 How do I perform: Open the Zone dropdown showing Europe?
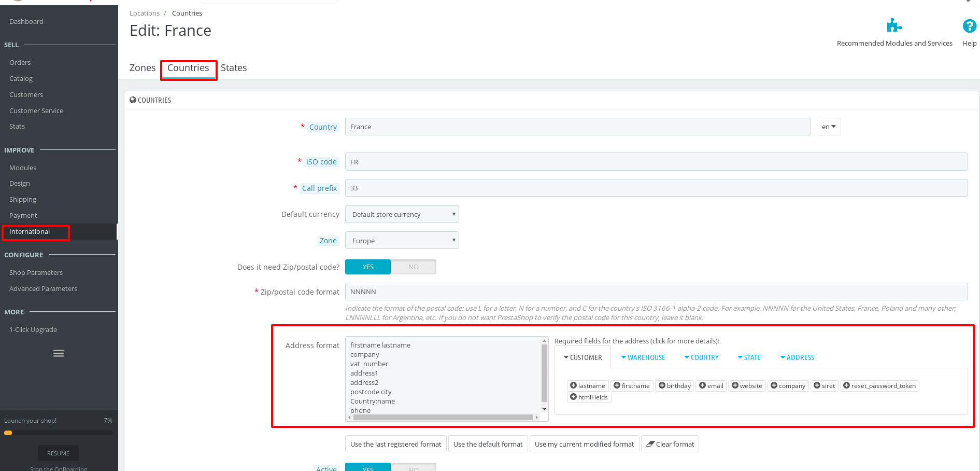point(402,240)
